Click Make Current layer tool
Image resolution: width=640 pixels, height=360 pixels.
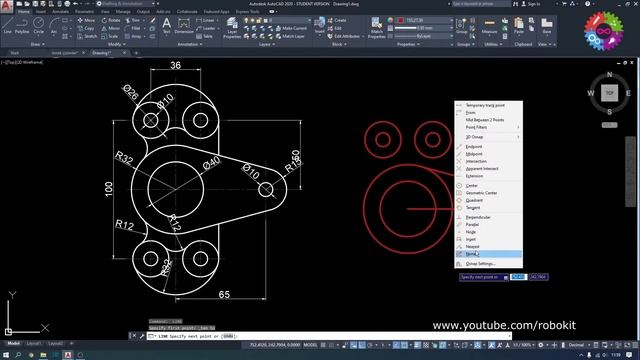tap(291, 28)
